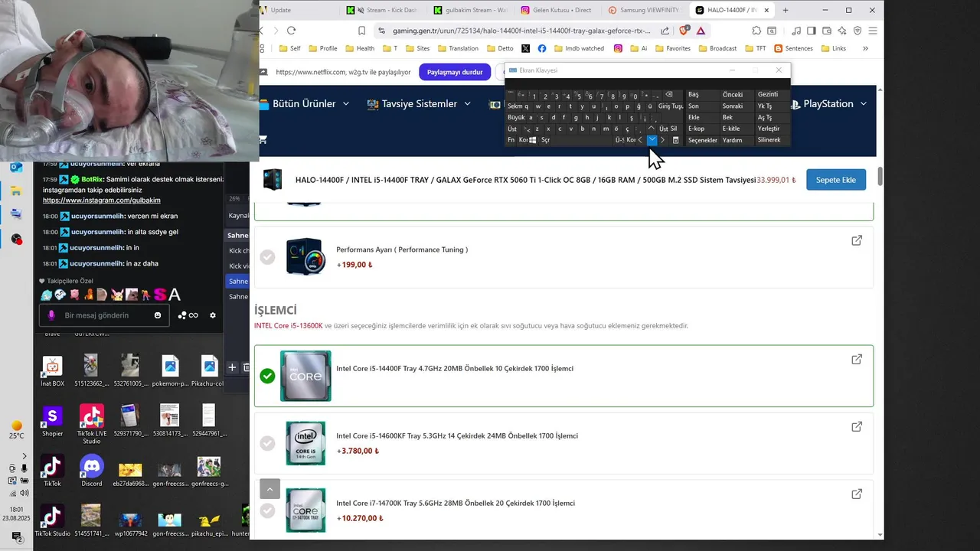Open the Brave Shields lion icon

click(684, 31)
